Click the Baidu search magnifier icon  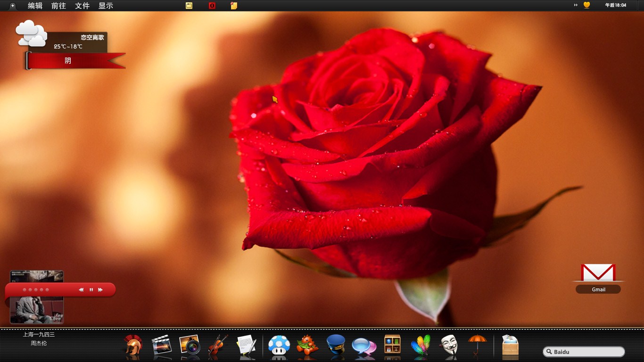(x=549, y=352)
